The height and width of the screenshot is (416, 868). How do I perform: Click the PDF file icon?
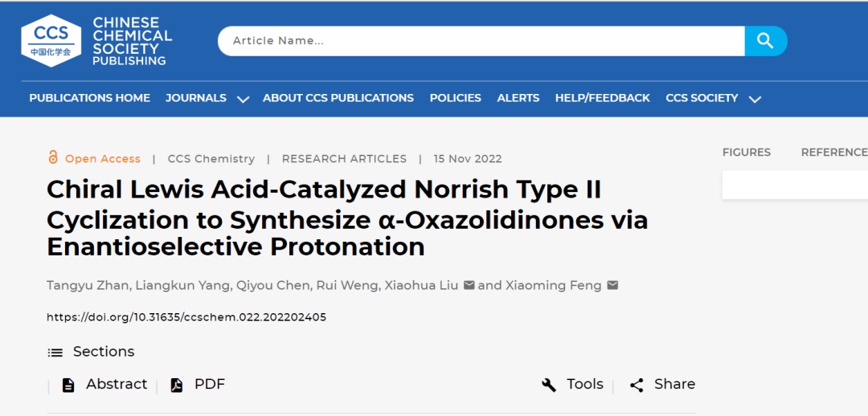177,385
